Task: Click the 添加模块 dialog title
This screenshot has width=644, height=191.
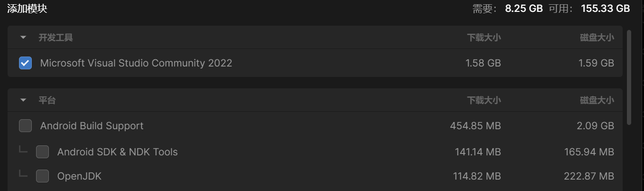Action: point(27,9)
